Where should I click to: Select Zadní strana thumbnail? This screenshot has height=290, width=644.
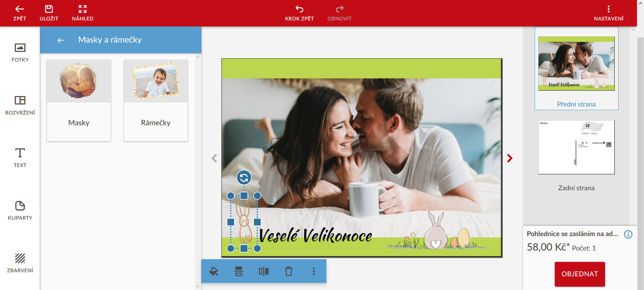[x=576, y=147]
